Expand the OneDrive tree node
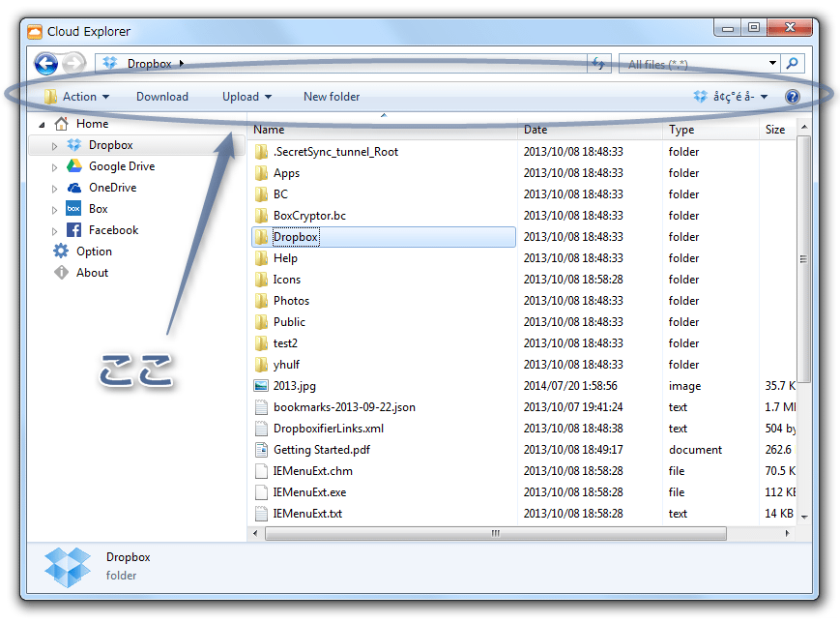This screenshot has height=623, width=840. pyautogui.click(x=54, y=189)
